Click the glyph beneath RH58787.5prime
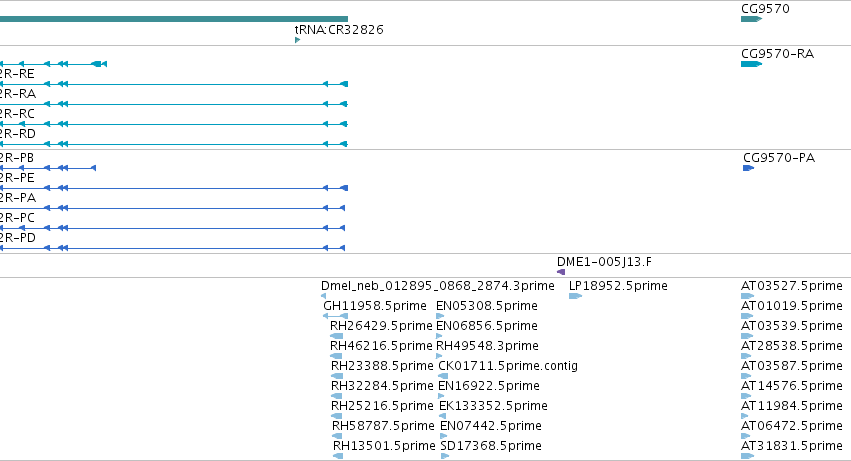The image size is (851, 461). [x=337, y=436]
